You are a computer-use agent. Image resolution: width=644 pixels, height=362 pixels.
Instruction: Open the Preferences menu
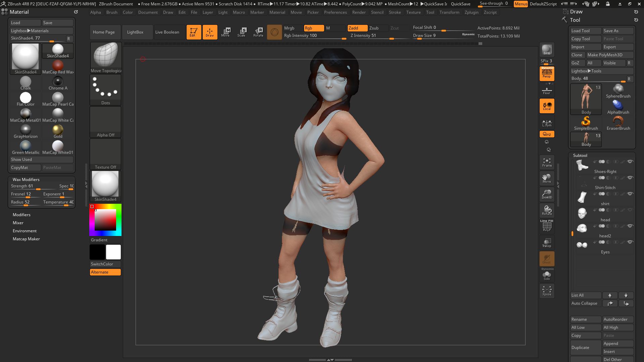335,12
